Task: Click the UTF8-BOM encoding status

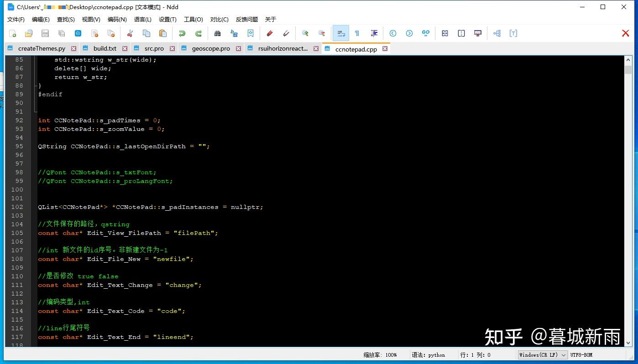Action: 581,355
